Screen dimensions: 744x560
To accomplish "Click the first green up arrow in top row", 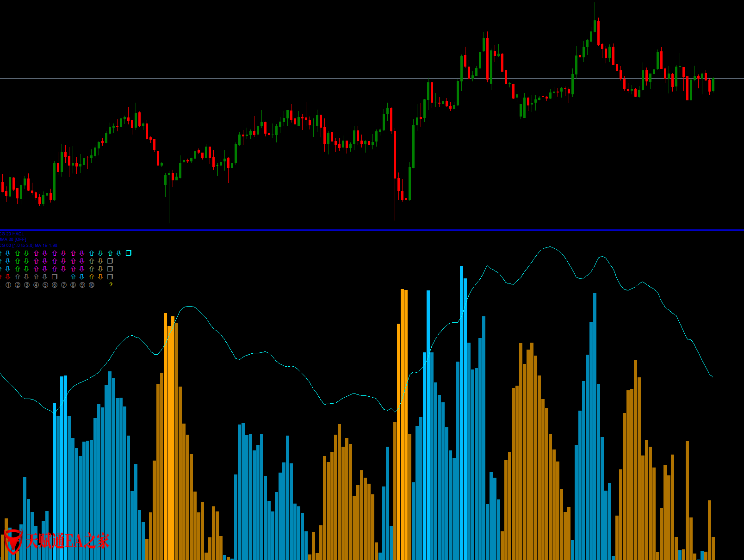I will tap(18, 253).
